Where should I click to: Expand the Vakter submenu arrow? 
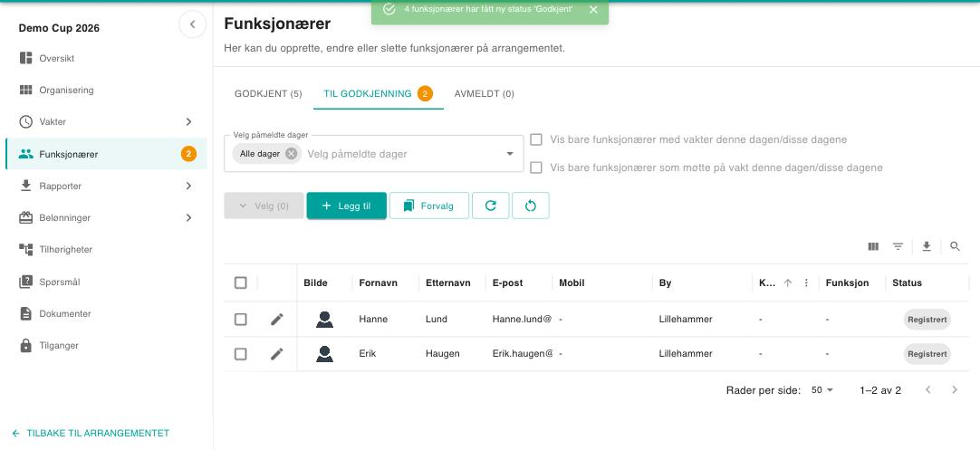pyautogui.click(x=188, y=122)
